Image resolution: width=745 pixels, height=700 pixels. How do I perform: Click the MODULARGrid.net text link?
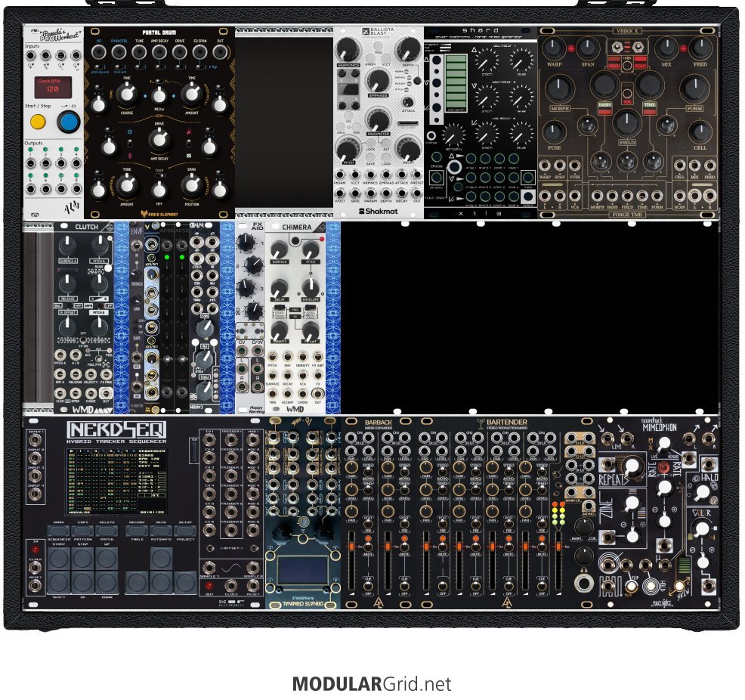coord(372,684)
